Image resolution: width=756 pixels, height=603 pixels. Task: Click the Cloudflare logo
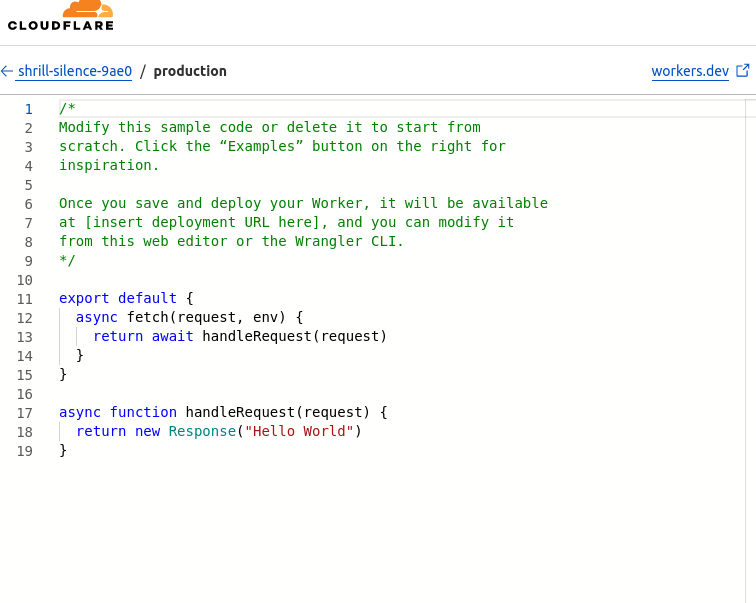[x=61, y=15]
